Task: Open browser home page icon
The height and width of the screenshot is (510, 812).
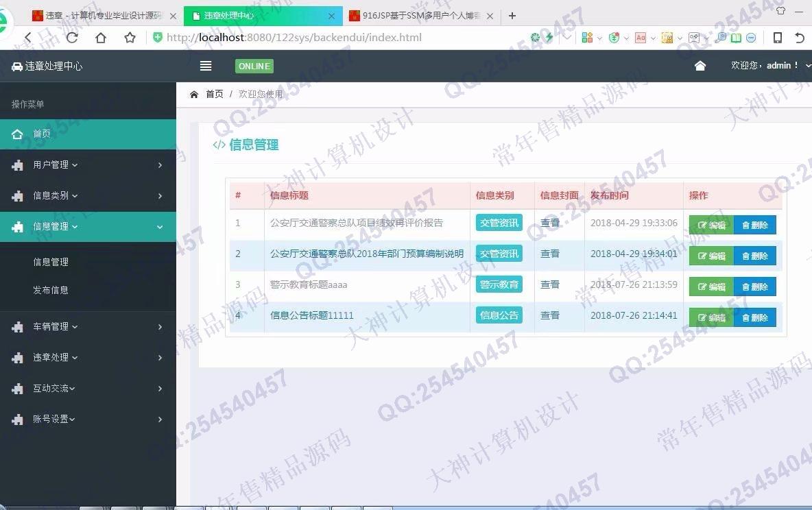Action: 101,37
